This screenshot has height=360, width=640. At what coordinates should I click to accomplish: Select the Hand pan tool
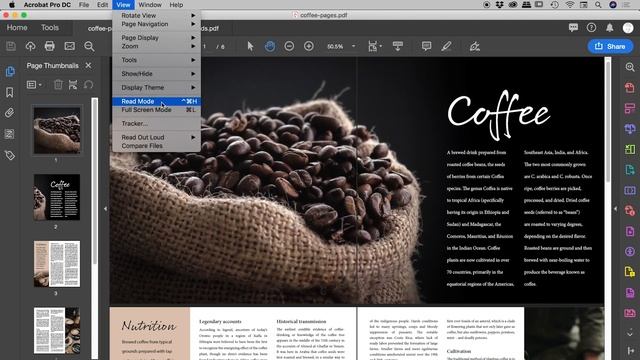click(x=269, y=46)
